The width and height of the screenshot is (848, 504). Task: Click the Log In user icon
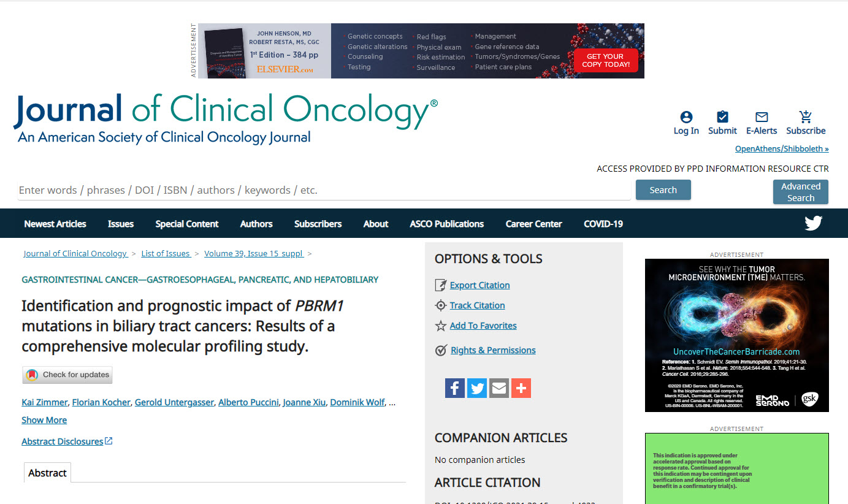pyautogui.click(x=686, y=117)
